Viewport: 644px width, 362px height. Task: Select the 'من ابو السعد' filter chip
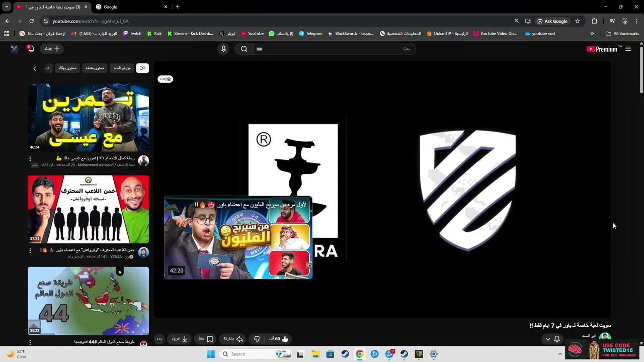122,68
